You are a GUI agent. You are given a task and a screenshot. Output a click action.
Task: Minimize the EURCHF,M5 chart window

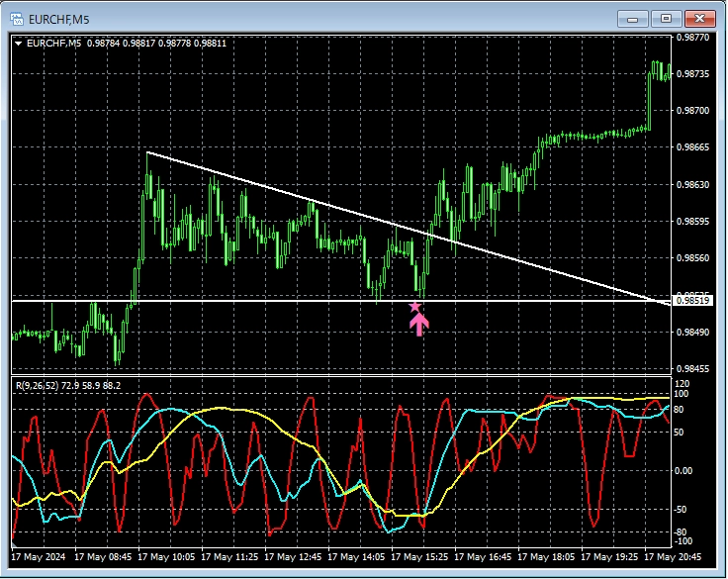[x=633, y=18]
